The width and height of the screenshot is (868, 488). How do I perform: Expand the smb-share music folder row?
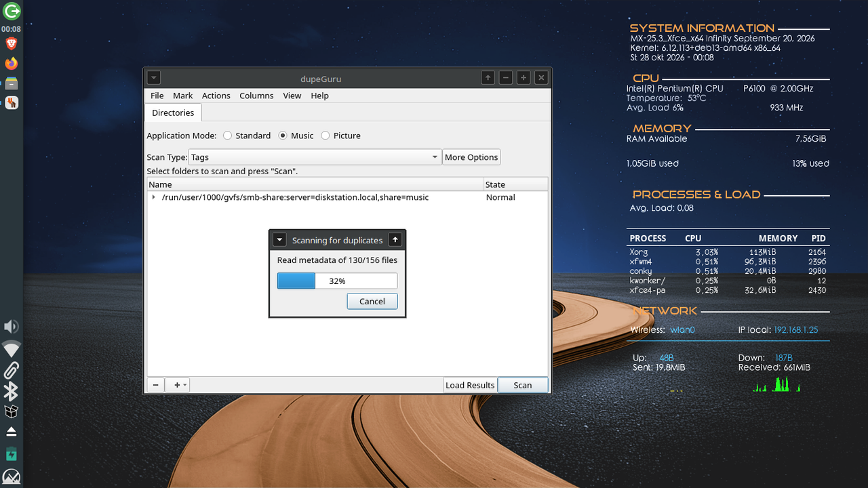[154, 197]
